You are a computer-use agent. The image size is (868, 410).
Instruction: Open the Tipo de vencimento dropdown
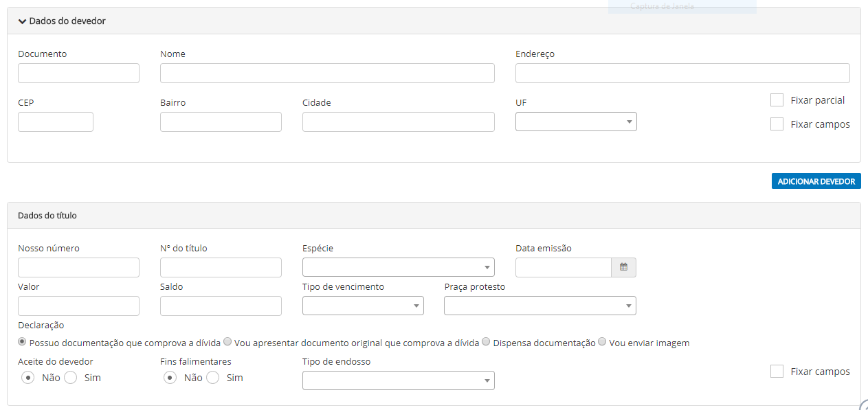[x=363, y=306]
